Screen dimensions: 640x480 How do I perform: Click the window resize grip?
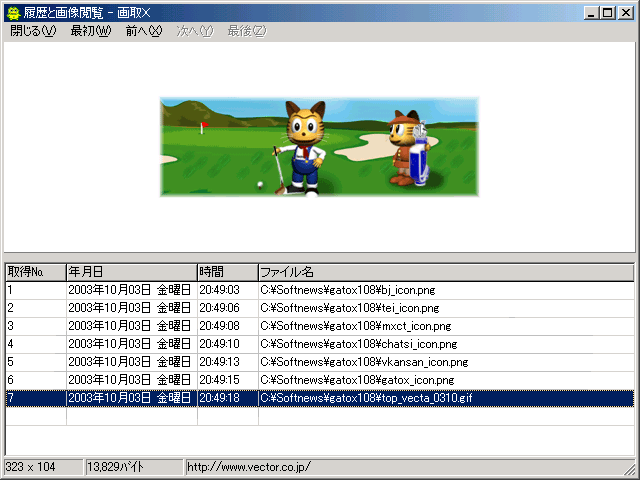(629, 469)
